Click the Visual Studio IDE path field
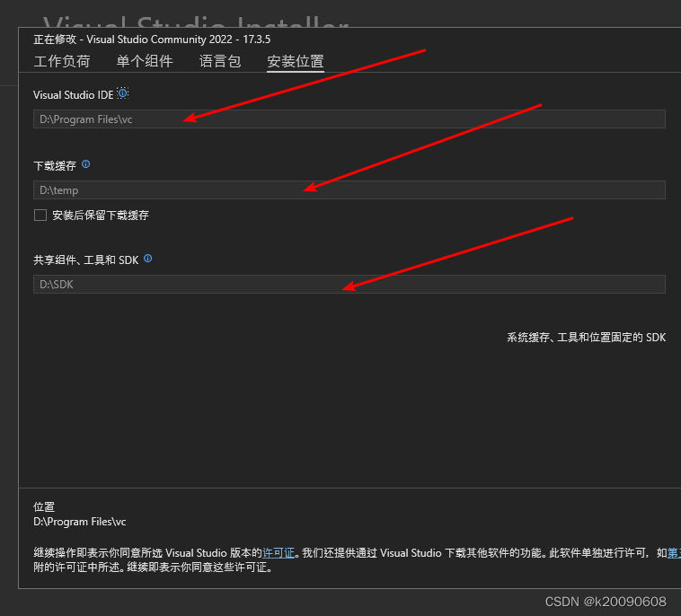Image resolution: width=681 pixels, height=616 pixels. 349,119
